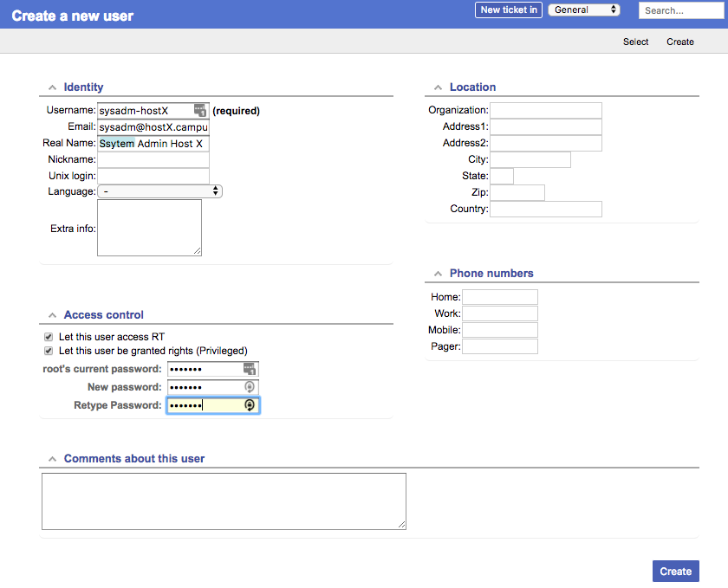Click the key icon in the Retype Password field

(x=248, y=405)
